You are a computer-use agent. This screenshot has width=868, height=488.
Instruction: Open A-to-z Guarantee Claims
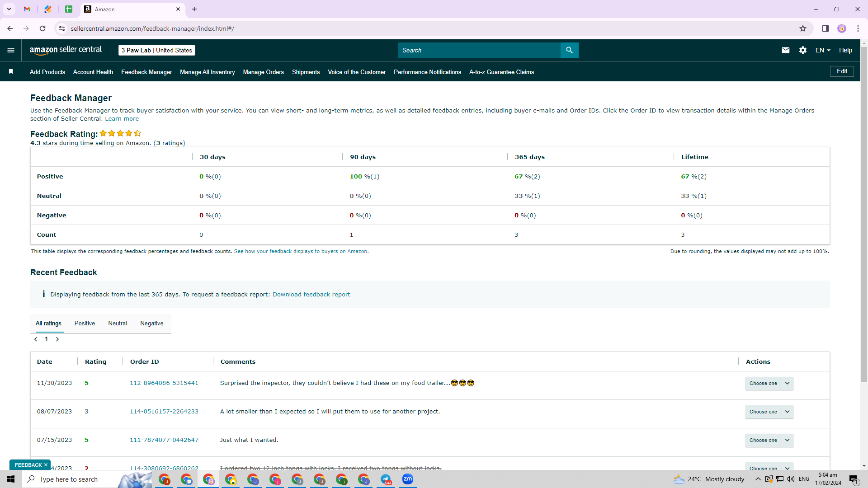502,72
